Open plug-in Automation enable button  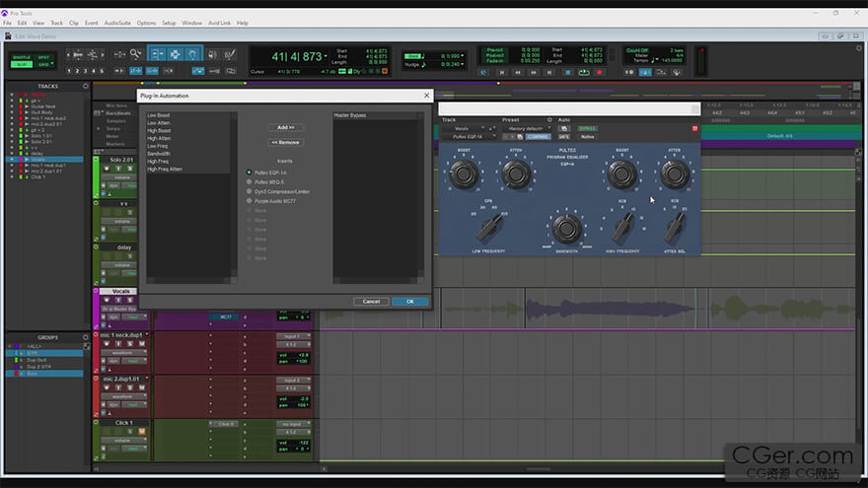(x=563, y=128)
